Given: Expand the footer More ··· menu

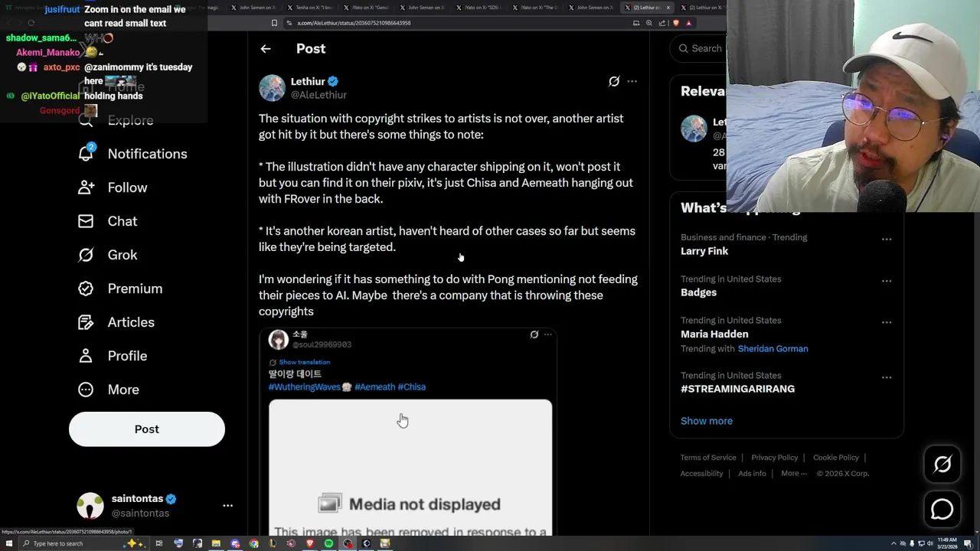Looking at the screenshot, I should click(x=794, y=474).
